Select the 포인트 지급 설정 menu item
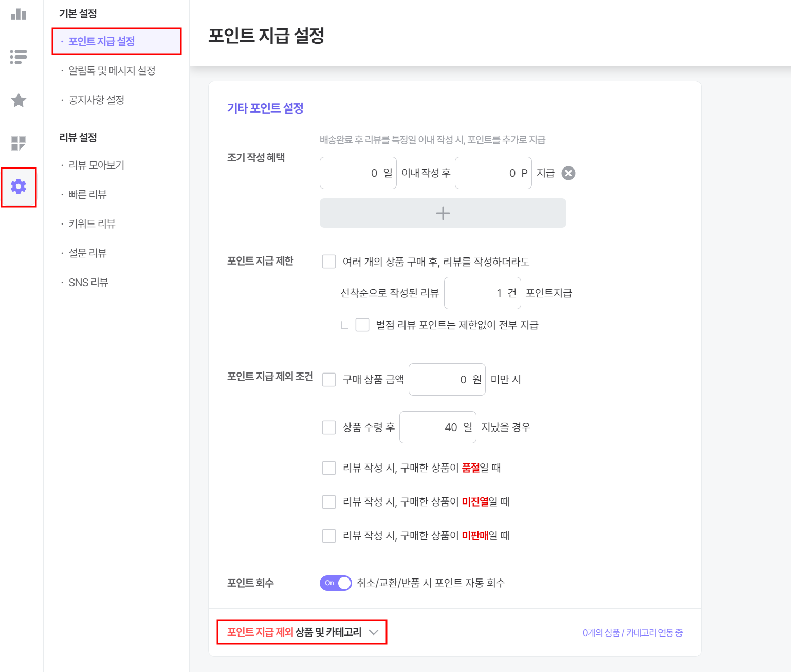The image size is (791, 672). (x=102, y=41)
